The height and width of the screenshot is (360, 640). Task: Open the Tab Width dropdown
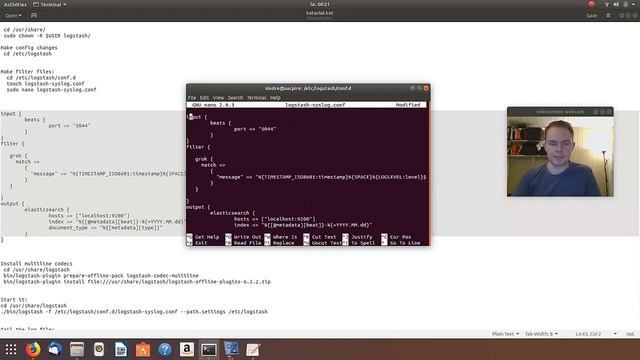pyautogui.click(x=541, y=334)
